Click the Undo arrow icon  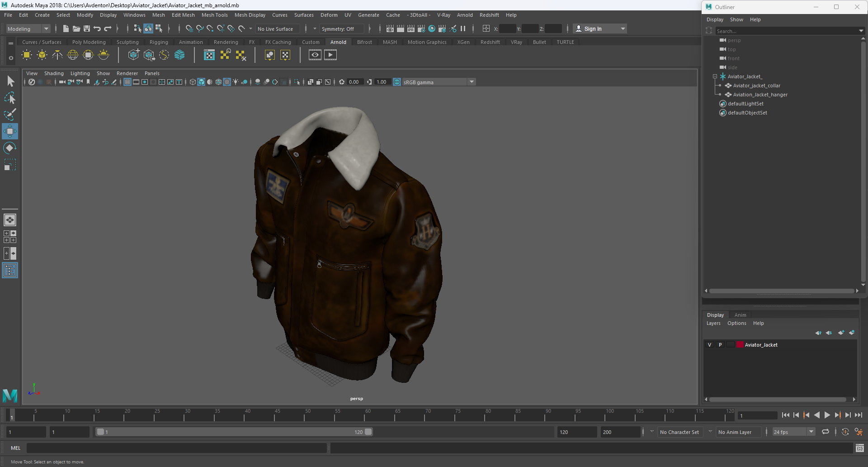(x=97, y=29)
